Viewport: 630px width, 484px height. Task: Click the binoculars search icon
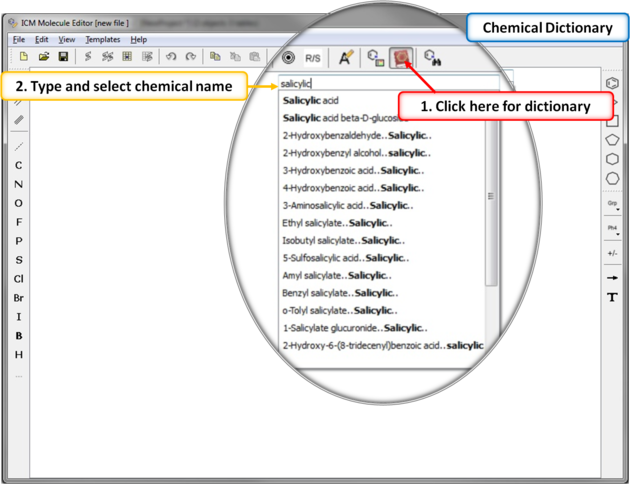tap(433, 58)
